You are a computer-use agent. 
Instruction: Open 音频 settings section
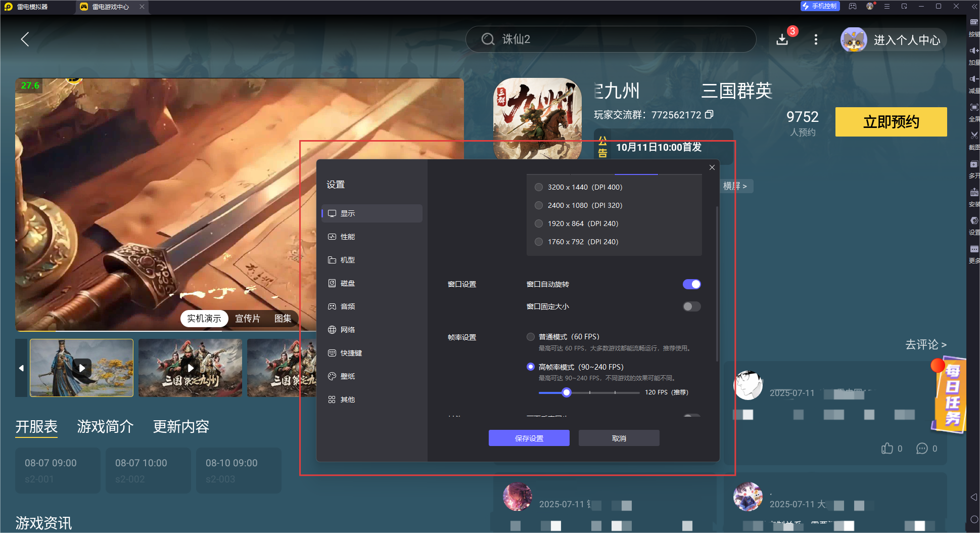[x=372, y=306]
